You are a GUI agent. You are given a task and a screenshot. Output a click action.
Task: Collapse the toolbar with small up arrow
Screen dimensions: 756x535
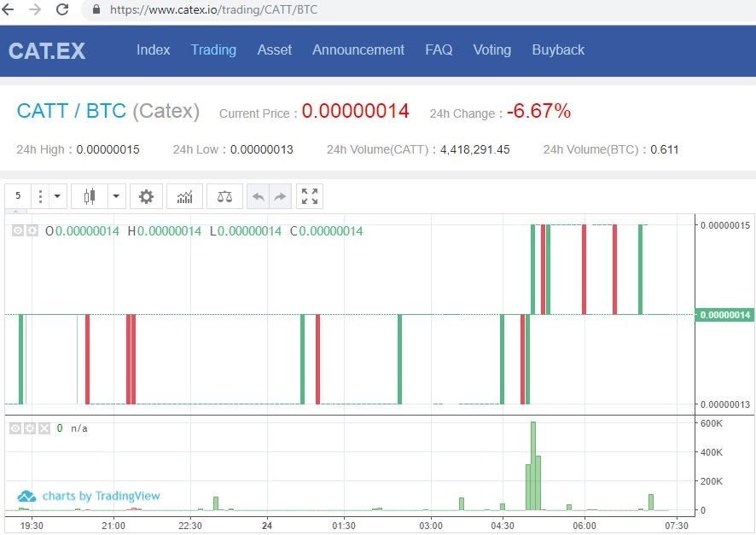pos(16,212)
